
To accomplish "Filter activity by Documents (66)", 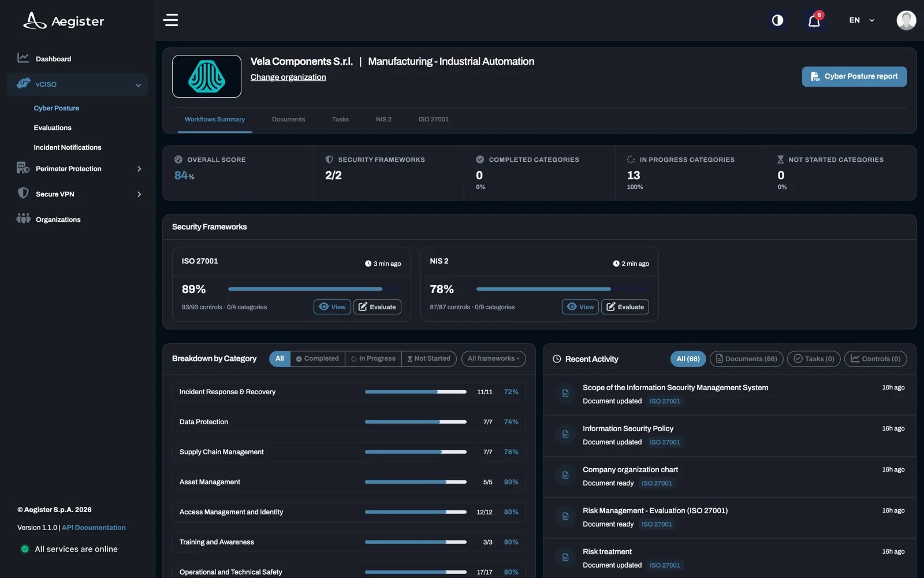I will tap(747, 359).
